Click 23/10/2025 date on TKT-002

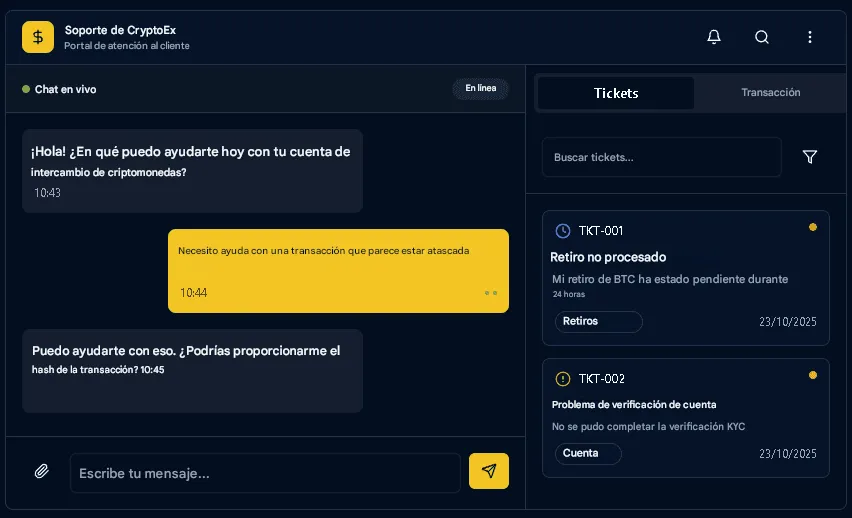(787, 454)
